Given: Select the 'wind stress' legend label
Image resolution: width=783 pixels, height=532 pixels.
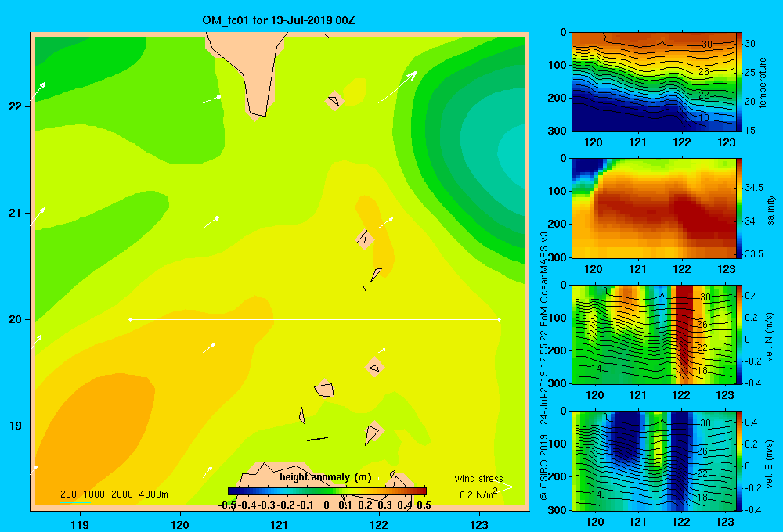Looking at the screenshot, I should tap(479, 479).
